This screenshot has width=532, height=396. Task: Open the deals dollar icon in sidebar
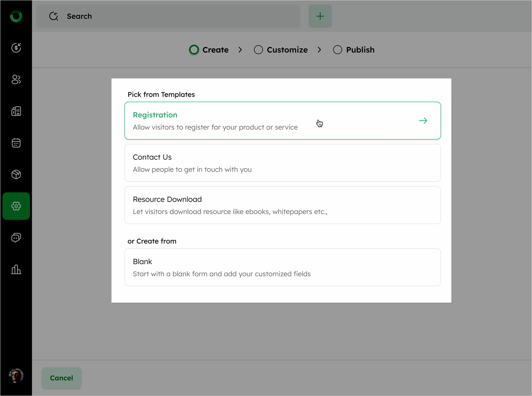pos(16,48)
